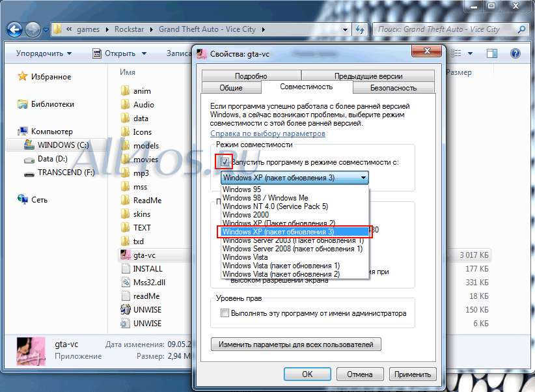Screen dimensions: 535x392
Task: Open recent locations arrow beside the forward button
Action: [x=46, y=30]
